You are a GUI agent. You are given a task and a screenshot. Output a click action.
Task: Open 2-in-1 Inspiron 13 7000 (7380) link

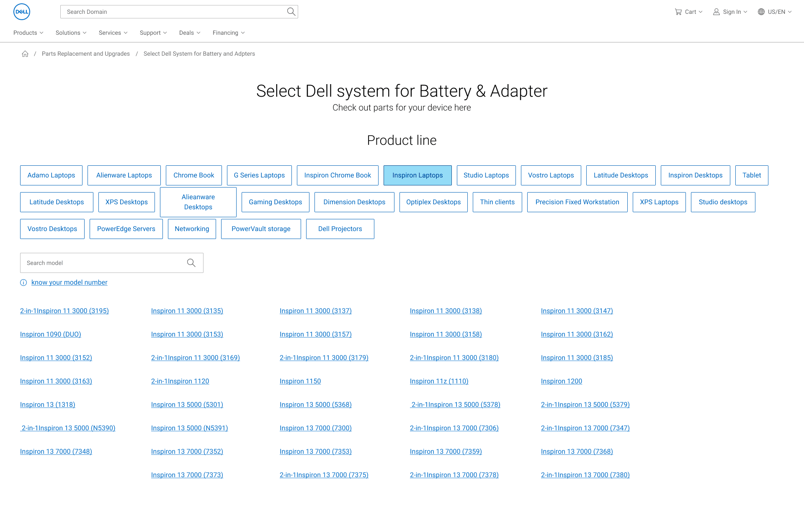tap(585, 475)
